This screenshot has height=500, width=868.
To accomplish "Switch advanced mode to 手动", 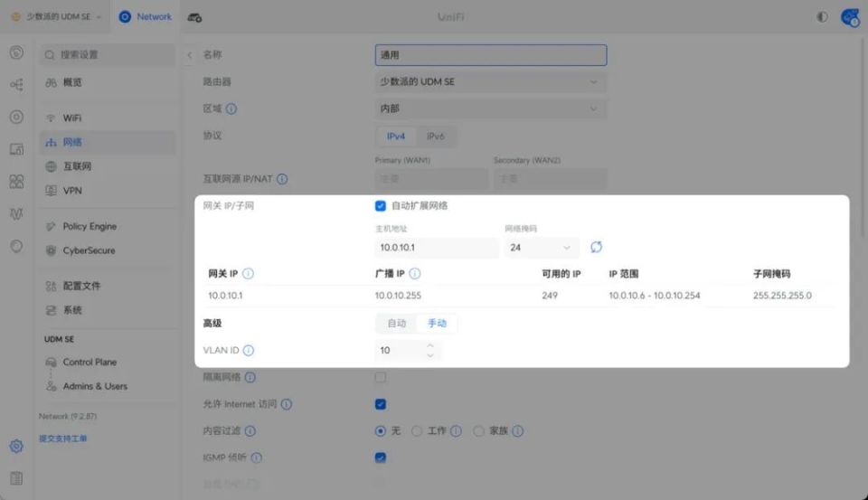I will pos(437,324).
